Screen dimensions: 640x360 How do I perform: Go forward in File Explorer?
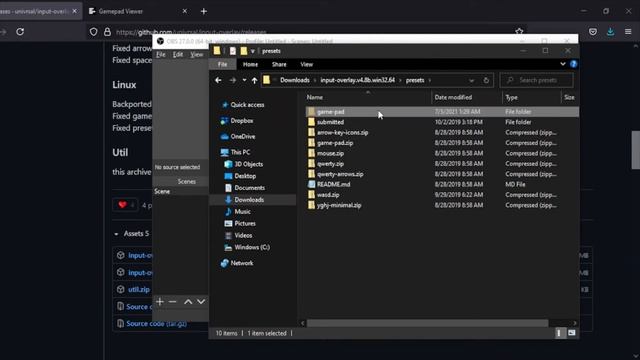233,80
